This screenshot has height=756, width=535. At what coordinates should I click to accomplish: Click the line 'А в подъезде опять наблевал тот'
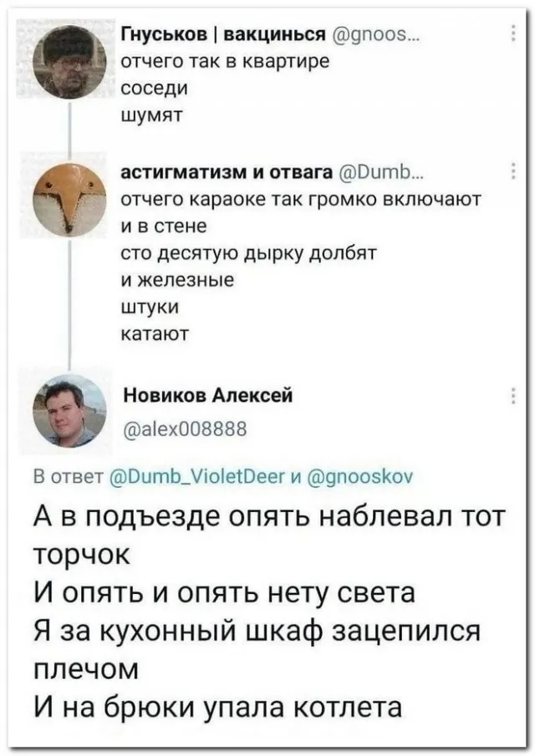point(268,518)
